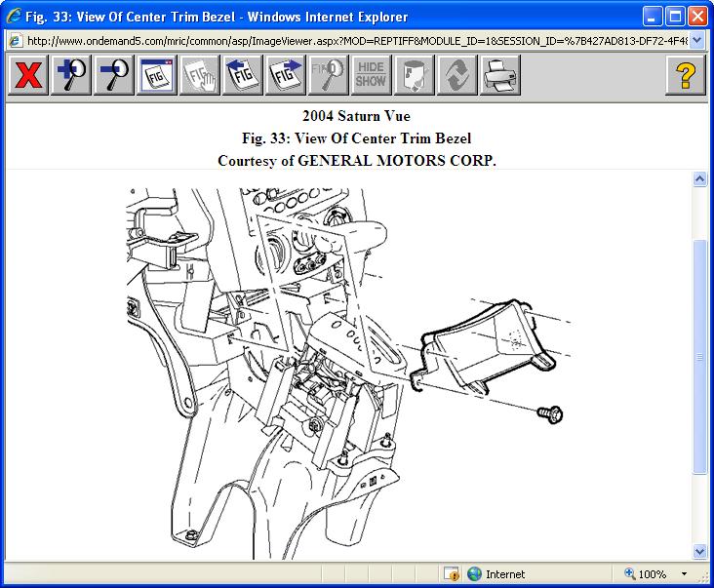Viewport: 714px width, 588px height.
Task: Minimize the Internet Explorer window
Action: pyautogui.click(x=653, y=17)
